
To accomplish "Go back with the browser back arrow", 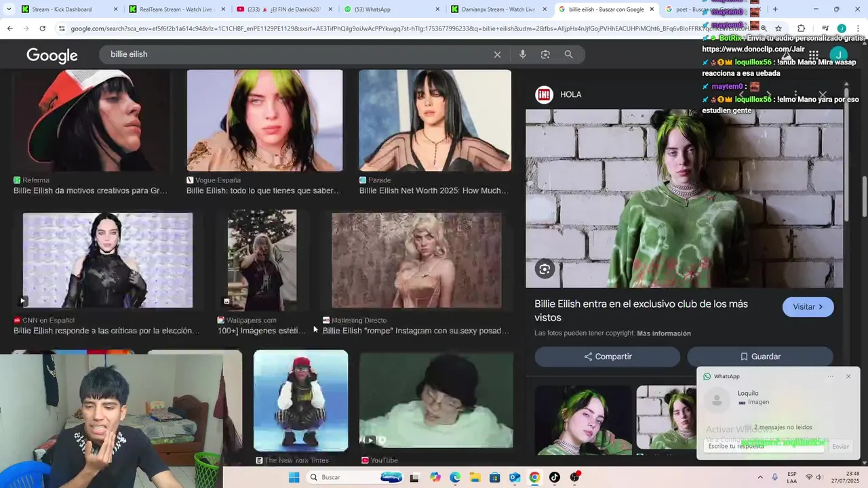I will pos(9,28).
